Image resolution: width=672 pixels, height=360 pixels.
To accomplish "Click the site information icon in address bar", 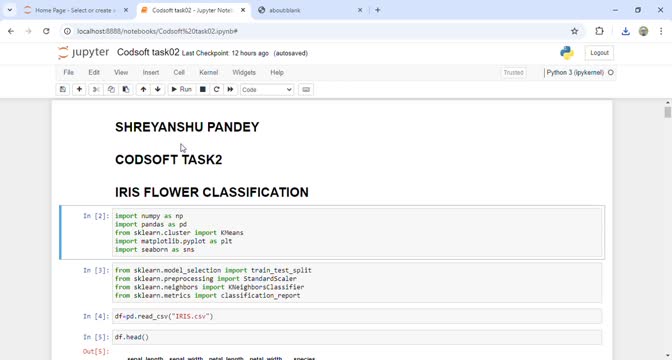I will coord(66,31).
